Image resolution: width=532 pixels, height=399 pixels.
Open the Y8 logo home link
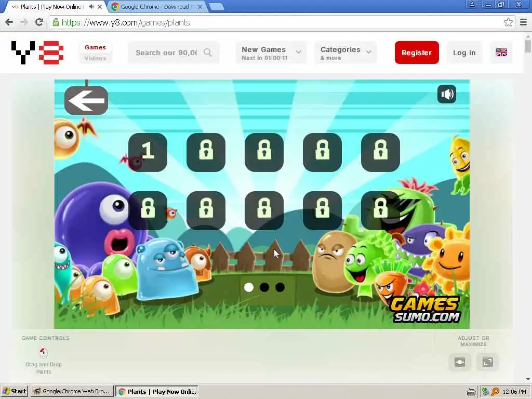[37, 52]
